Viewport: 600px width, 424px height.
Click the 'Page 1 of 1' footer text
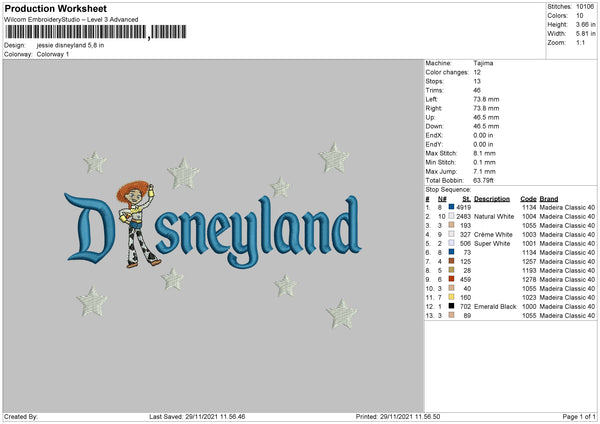coord(579,416)
